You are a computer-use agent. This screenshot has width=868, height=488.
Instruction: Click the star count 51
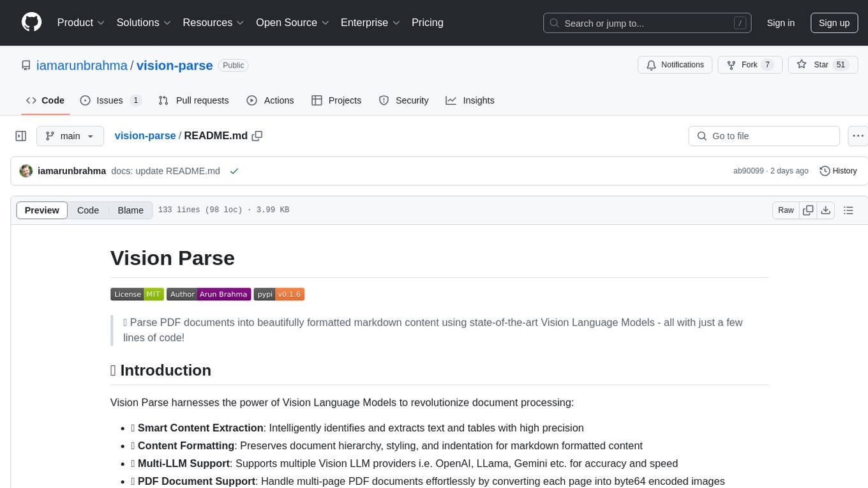click(x=841, y=65)
